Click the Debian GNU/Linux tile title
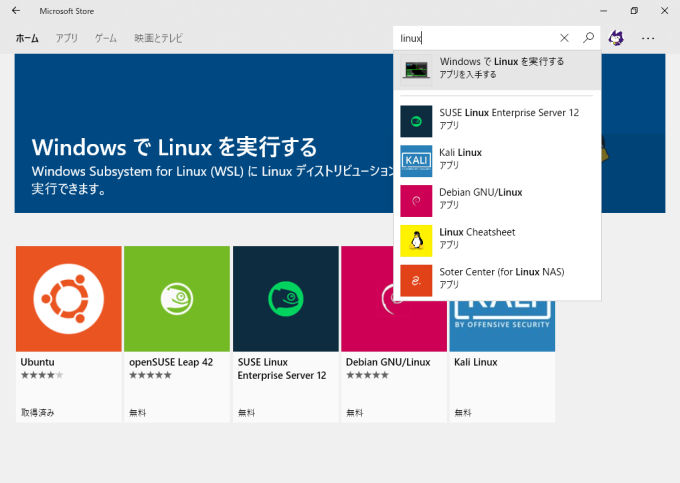Viewport: 680px width, 483px height. click(x=388, y=362)
